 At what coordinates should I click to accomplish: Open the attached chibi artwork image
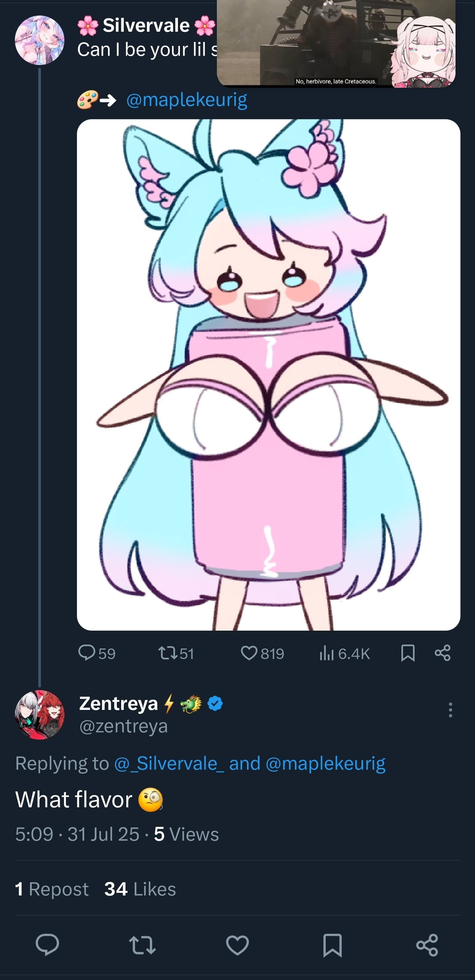pos(268,374)
